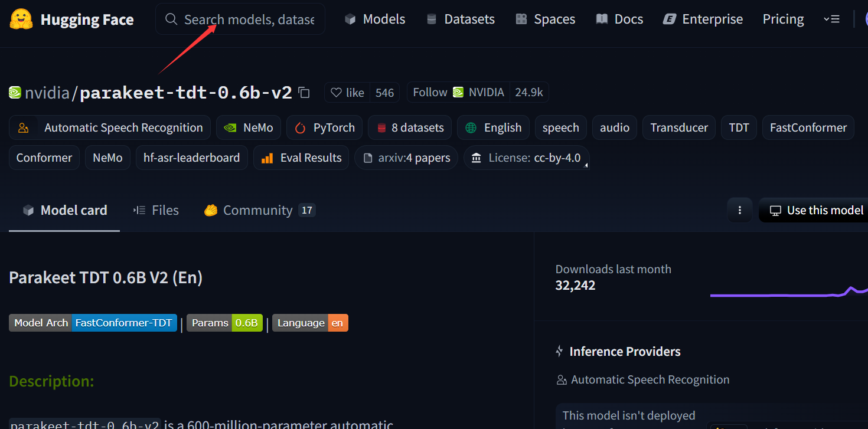
Task: Open the Datasets menu item
Action: coord(461,19)
